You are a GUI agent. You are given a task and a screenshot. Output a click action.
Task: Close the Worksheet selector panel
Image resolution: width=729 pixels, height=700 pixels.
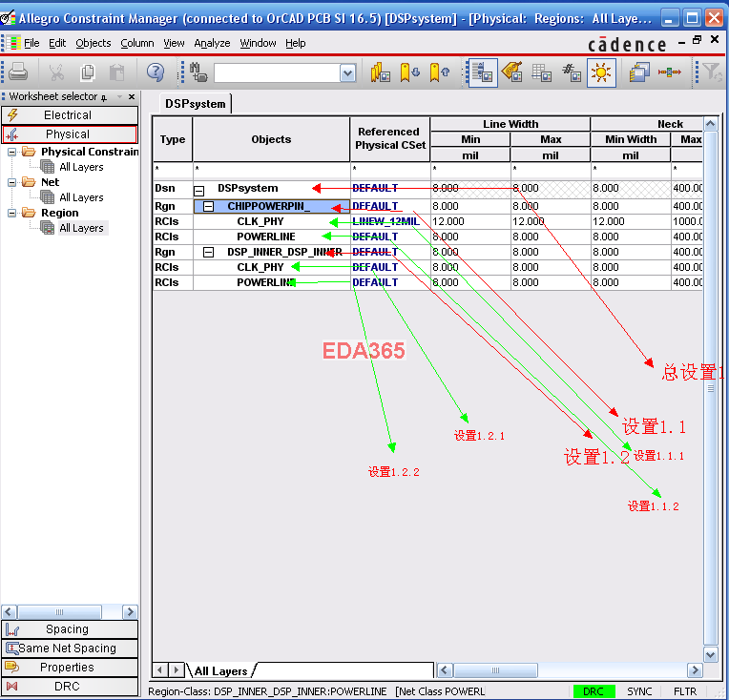pos(132,96)
